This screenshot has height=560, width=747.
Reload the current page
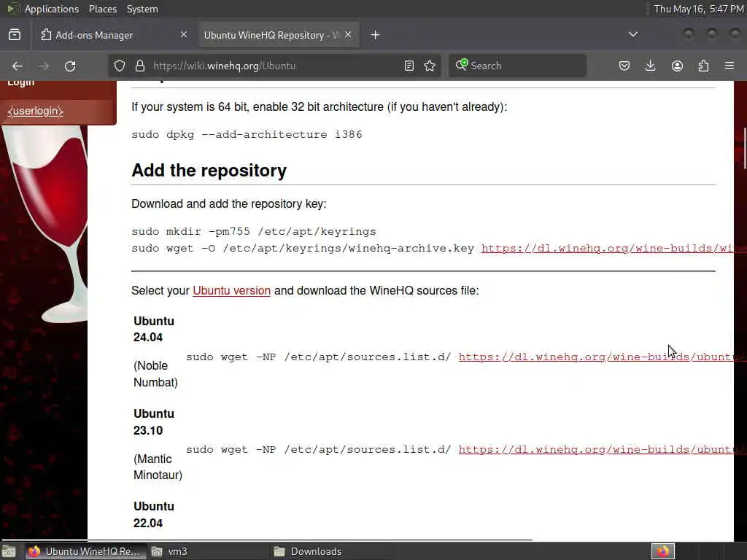pos(70,66)
